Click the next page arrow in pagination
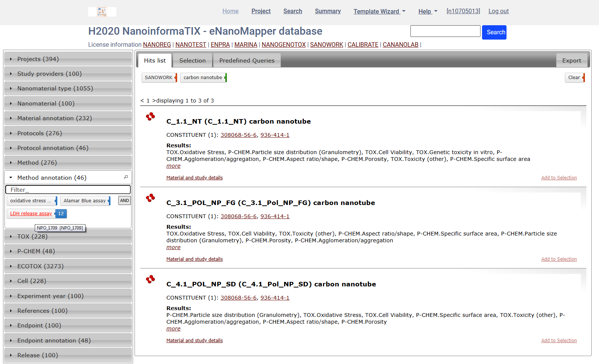 (154, 101)
